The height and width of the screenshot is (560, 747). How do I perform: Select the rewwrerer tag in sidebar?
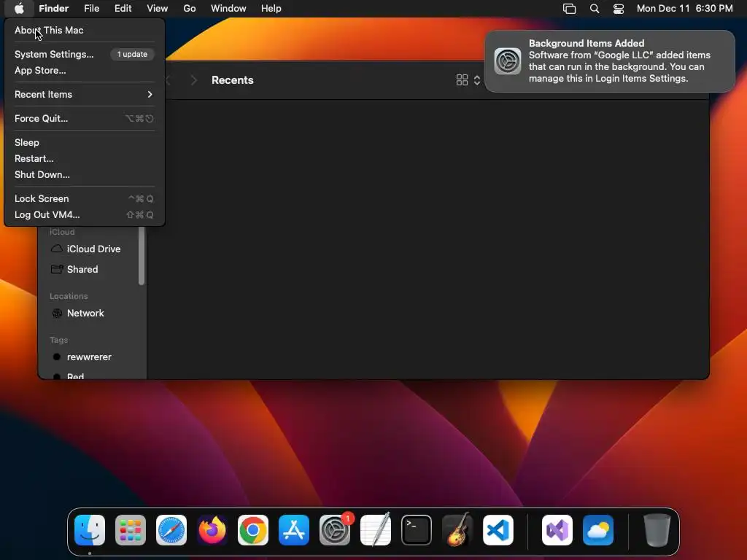[x=89, y=357]
